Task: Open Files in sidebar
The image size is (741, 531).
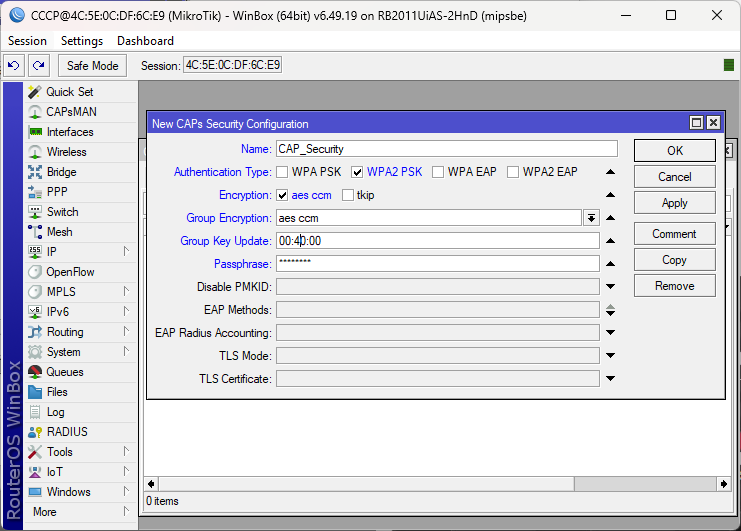Action: 80,392
